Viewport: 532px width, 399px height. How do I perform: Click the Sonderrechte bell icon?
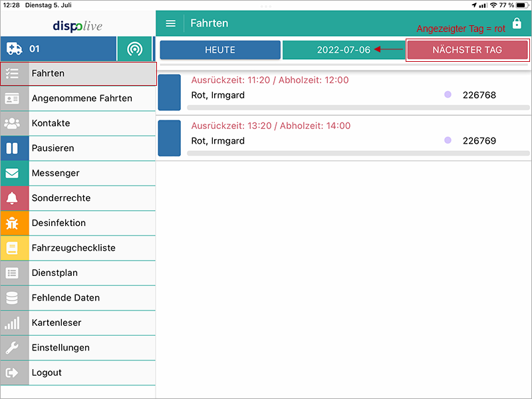click(x=12, y=198)
